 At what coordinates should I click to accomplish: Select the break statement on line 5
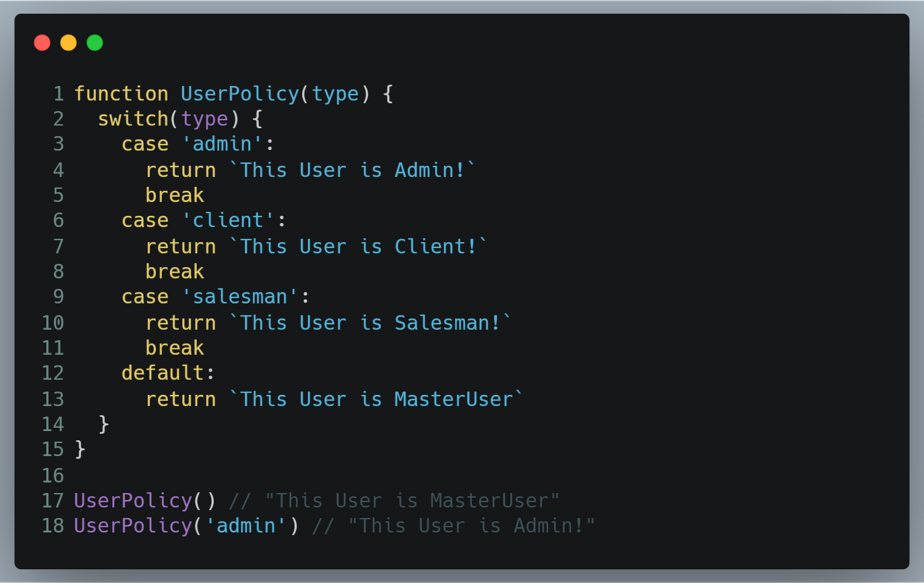click(174, 195)
